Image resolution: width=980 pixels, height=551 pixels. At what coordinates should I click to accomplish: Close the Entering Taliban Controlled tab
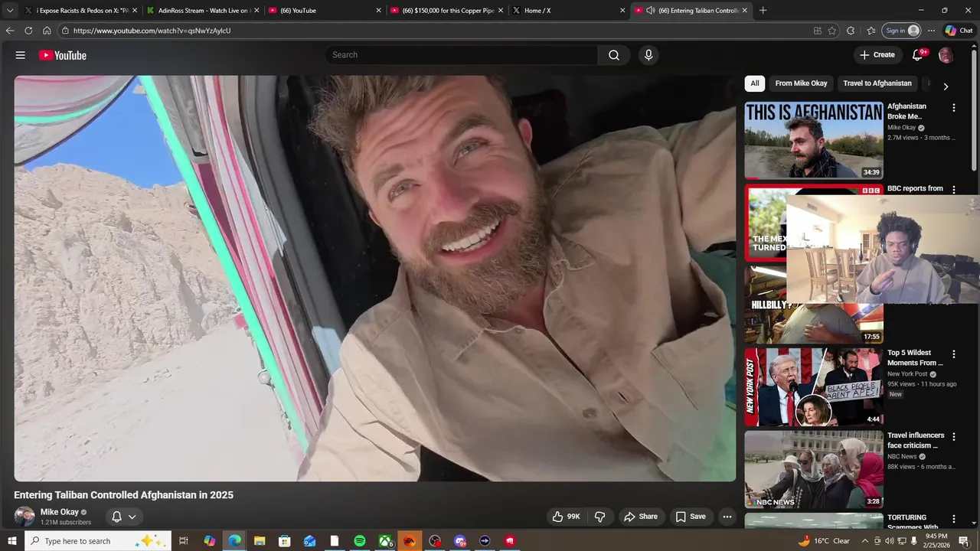[744, 11]
